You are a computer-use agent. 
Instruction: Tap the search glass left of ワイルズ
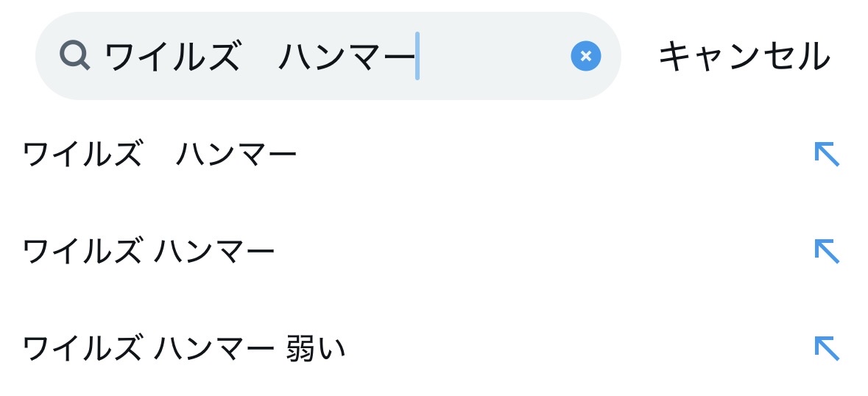coord(75,57)
